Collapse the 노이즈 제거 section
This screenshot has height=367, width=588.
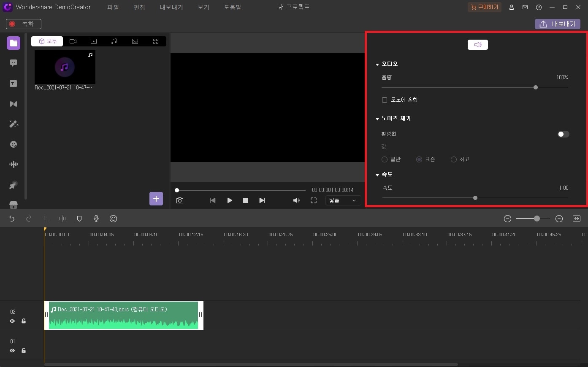pyautogui.click(x=377, y=119)
